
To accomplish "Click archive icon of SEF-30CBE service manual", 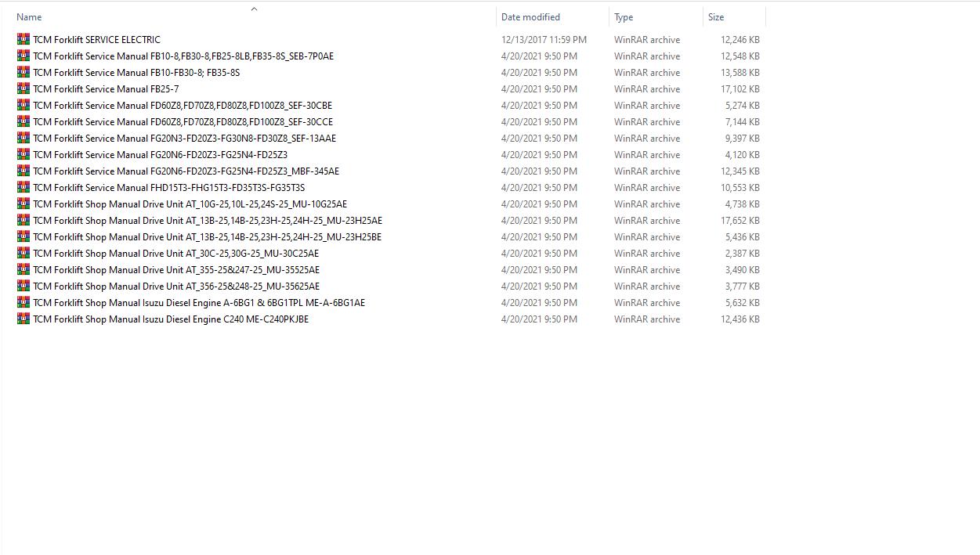I will [x=24, y=105].
